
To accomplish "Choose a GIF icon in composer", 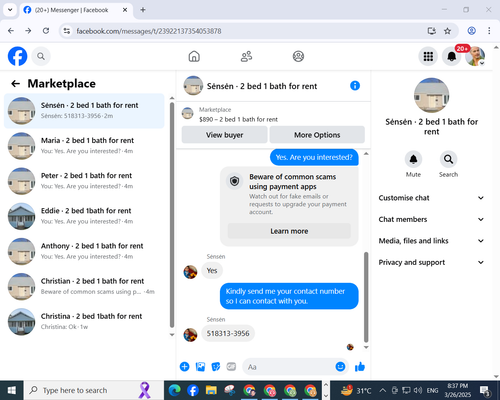I will tap(231, 367).
